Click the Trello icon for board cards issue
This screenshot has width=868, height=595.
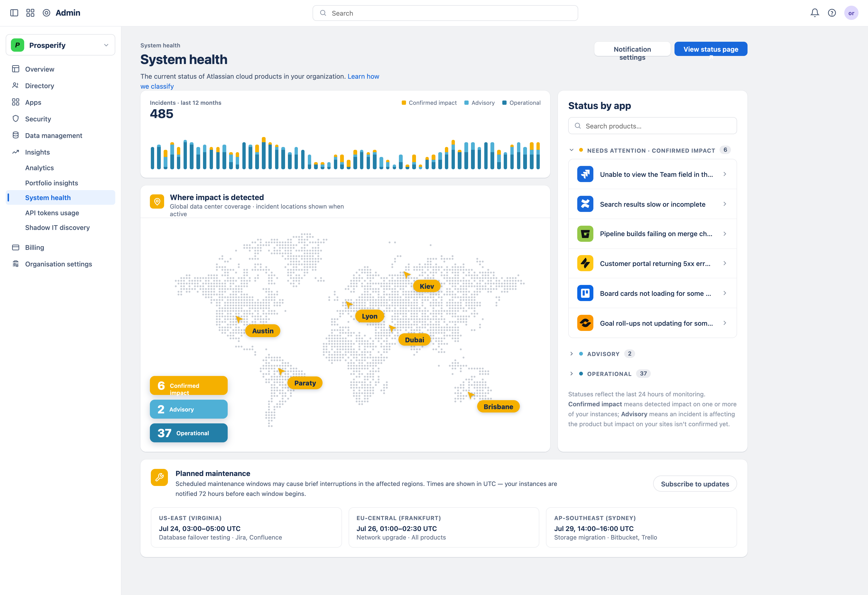[x=585, y=293]
